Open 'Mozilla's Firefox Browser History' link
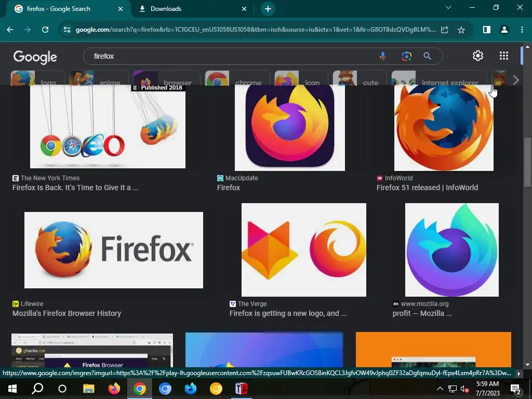Viewport: 532px width, 399px height. [x=66, y=313]
